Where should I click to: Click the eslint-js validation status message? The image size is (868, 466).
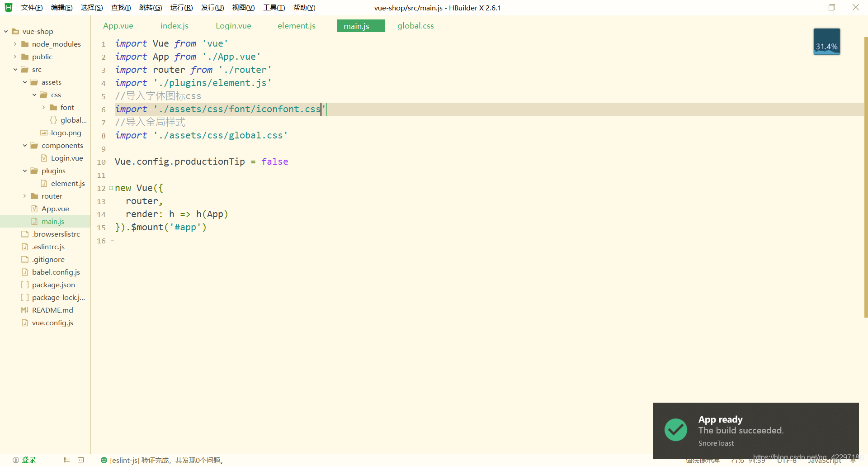coord(167,460)
